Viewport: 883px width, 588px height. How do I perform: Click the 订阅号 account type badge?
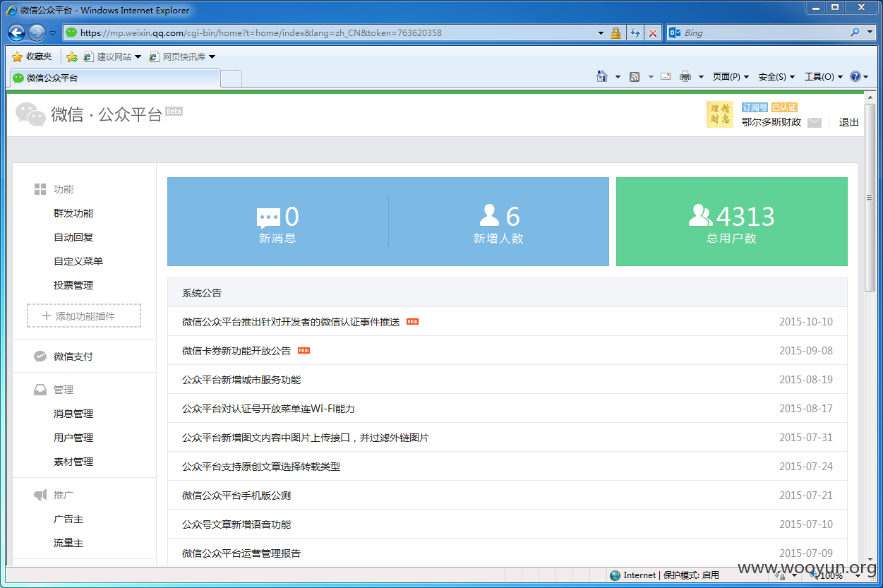(x=755, y=107)
